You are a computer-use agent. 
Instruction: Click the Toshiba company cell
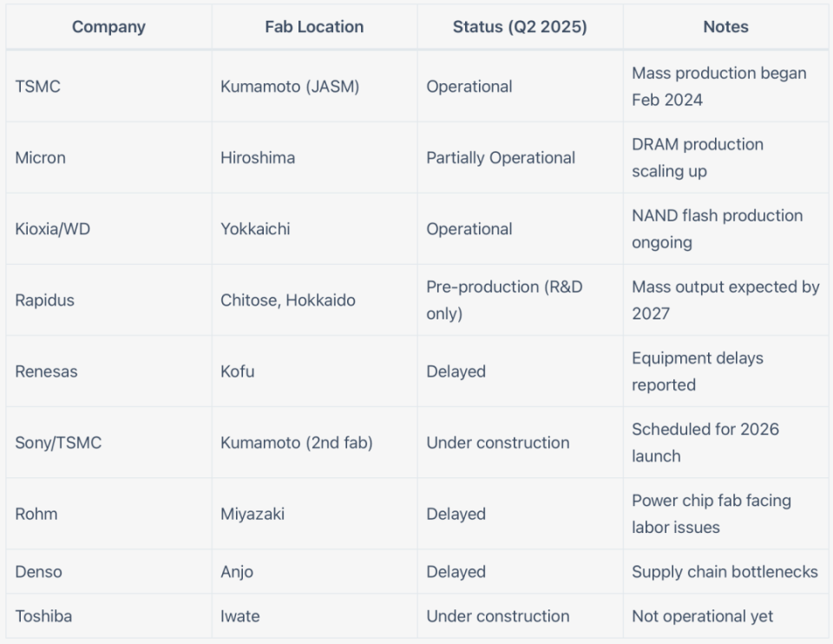point(43,615)
